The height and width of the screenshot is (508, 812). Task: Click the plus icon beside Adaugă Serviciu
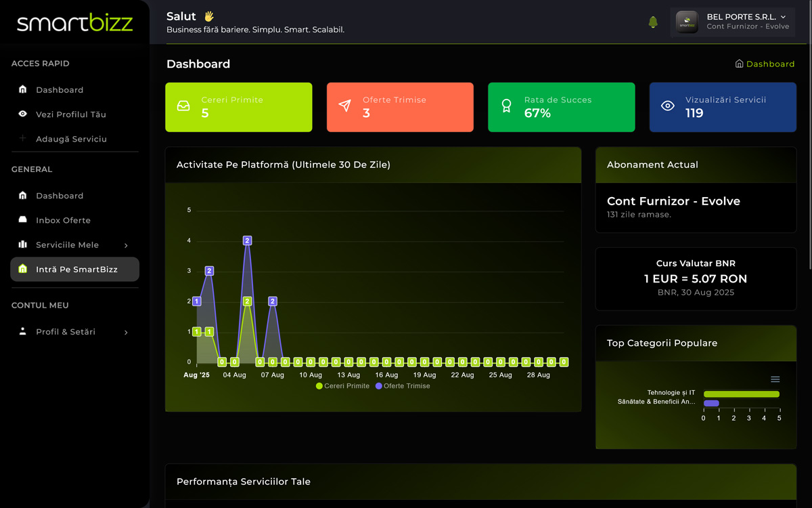(22, 138)
